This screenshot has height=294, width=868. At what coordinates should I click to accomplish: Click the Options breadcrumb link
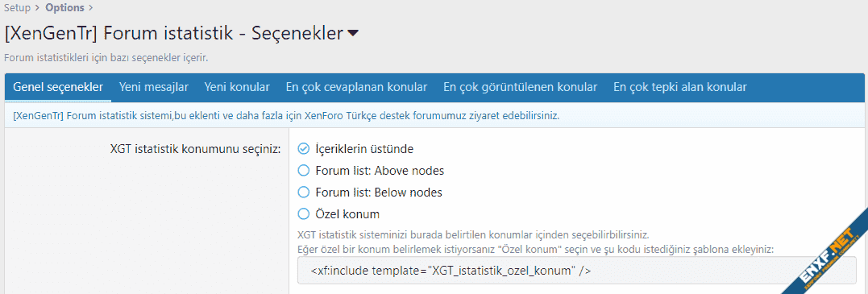[64, 8]
